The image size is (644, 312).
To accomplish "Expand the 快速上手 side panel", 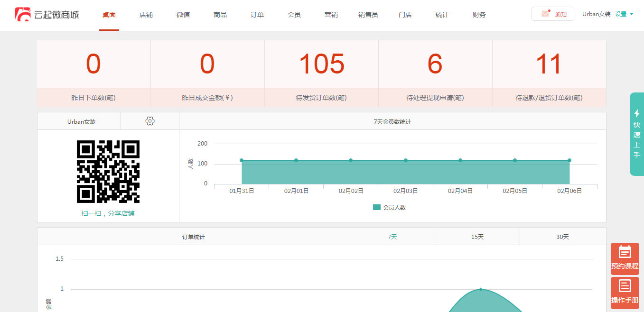I will (x=636, y=134).
